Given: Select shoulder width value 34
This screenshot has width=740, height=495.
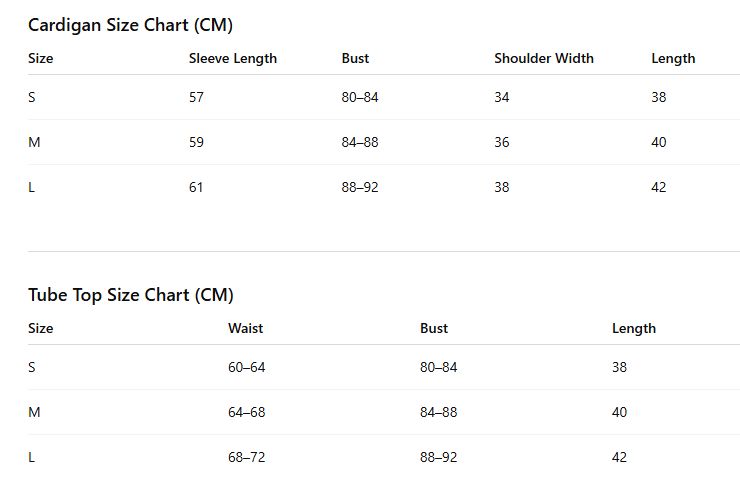Looking at the screenshot, I should (x=502, y=97).
